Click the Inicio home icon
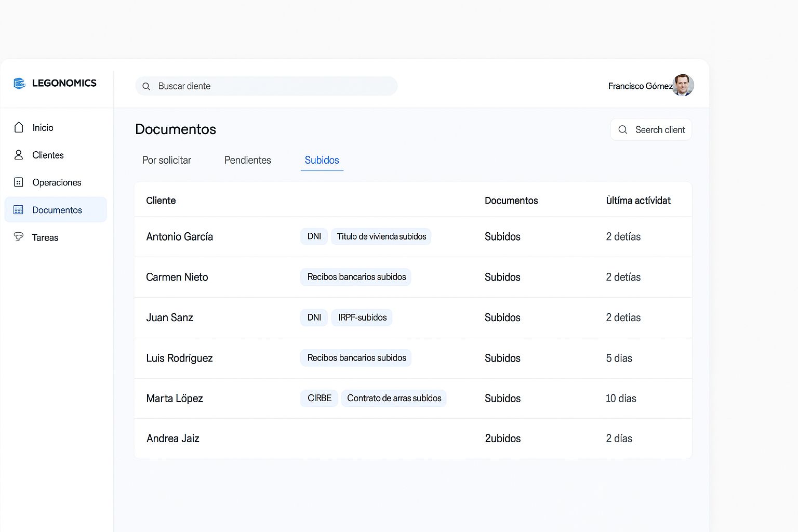Viewport: 798px width, 532px height. (19, 127)
